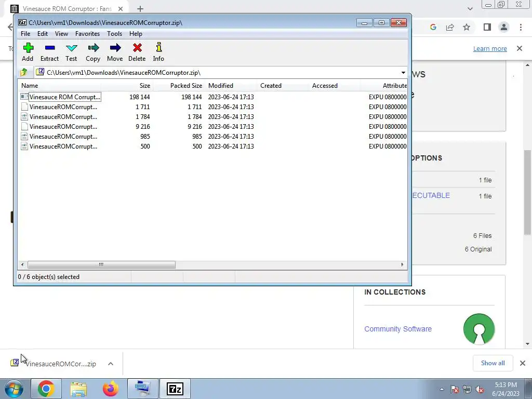
Task: Open the Favorites menu
Action: [x=87, y=34]
